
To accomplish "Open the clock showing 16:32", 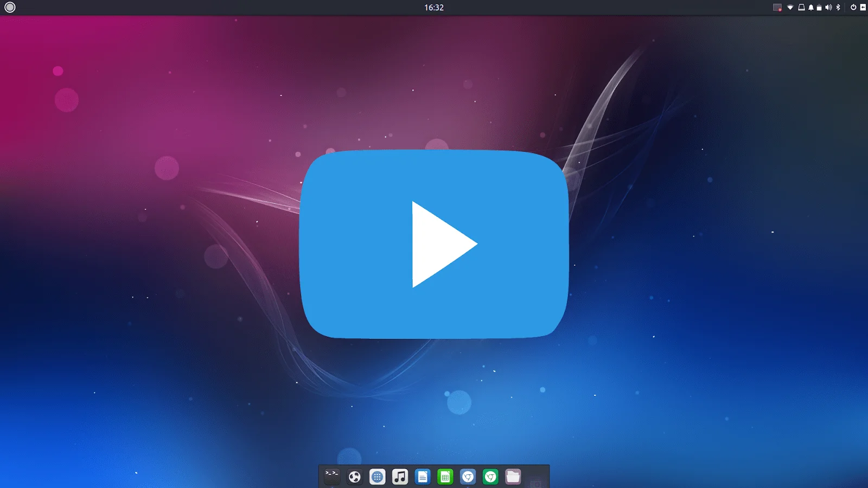I will point(434,8).
